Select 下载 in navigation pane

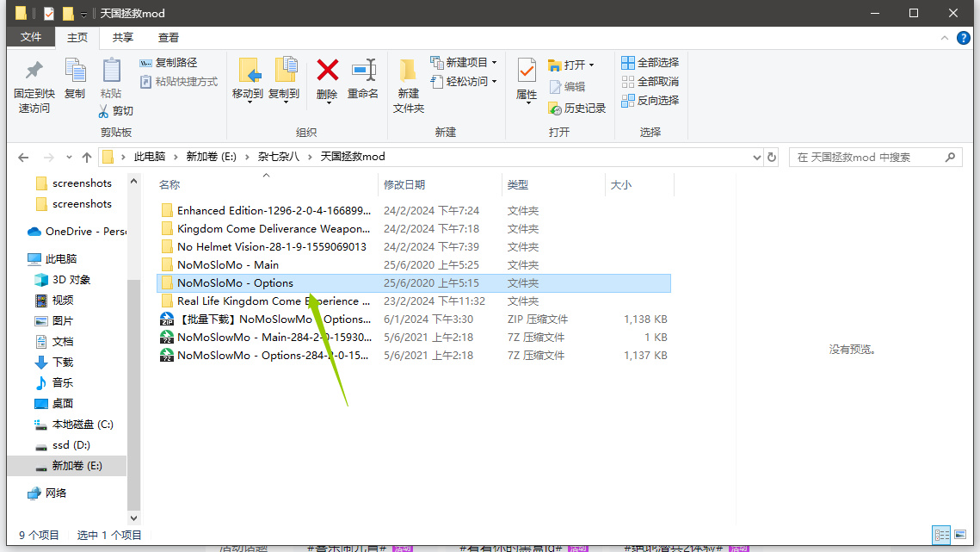tap(54, 363)
